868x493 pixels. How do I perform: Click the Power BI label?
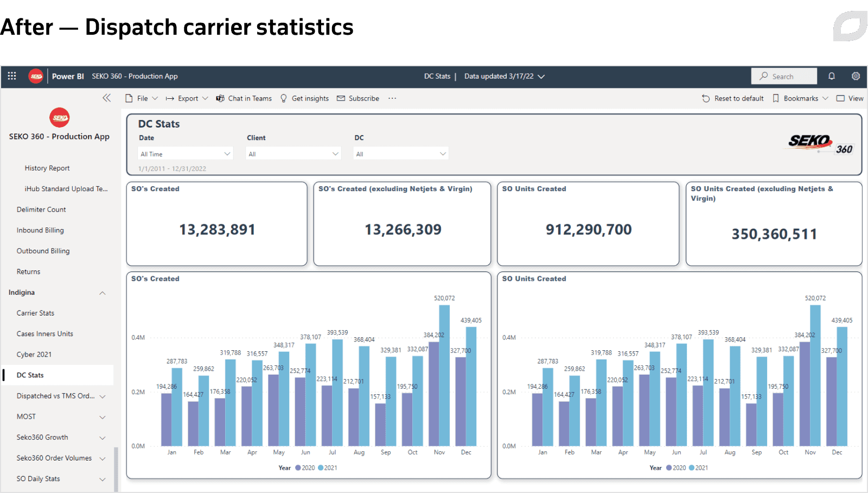[68, 76]
